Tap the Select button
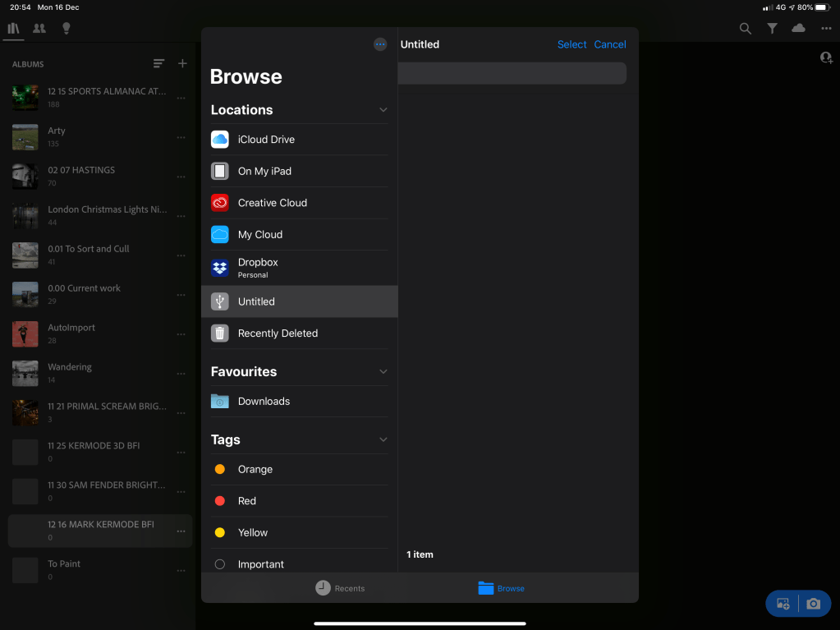Image resolution: width=840 pixels, height=630 pixels. (x=571, y=44)
